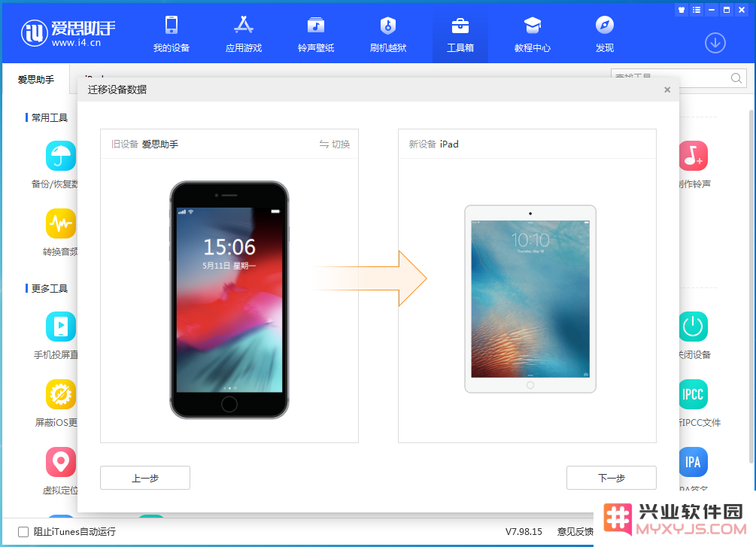756x547 pixels.
Task: Open 铃声壁纸 section
Action: coord(316,34)
